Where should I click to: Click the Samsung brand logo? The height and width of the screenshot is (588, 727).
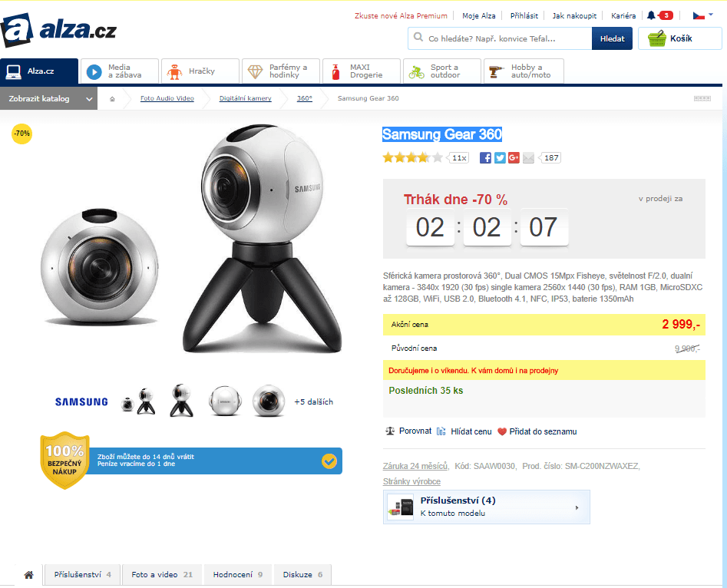81,402
